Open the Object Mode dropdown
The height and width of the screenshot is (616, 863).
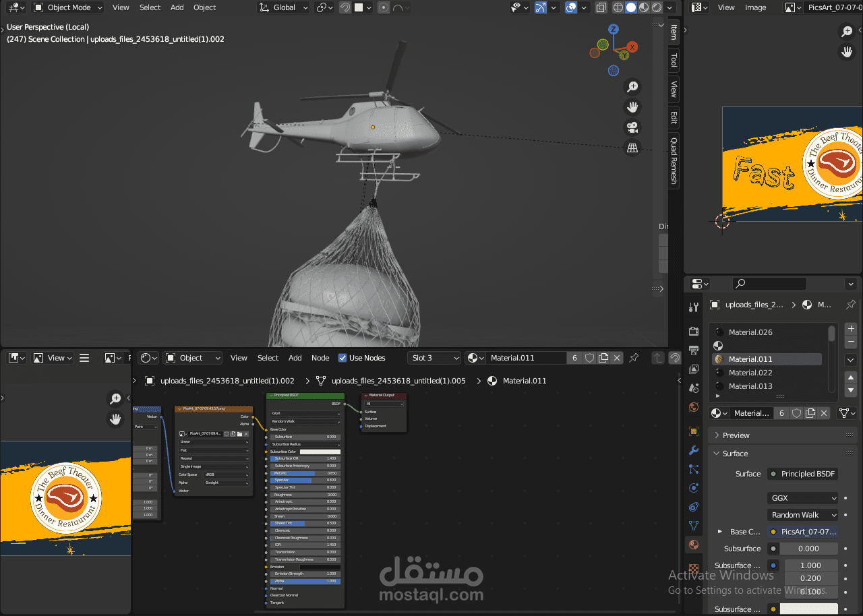pyautogui.click(x=67, y=7)
